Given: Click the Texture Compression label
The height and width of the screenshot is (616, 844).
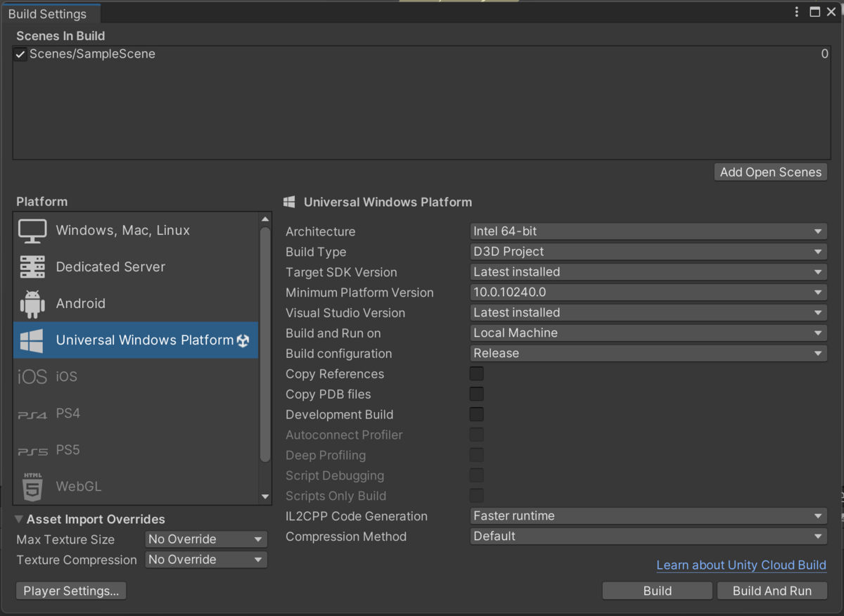Looking at the screenshot, I should tap(77, 560).
